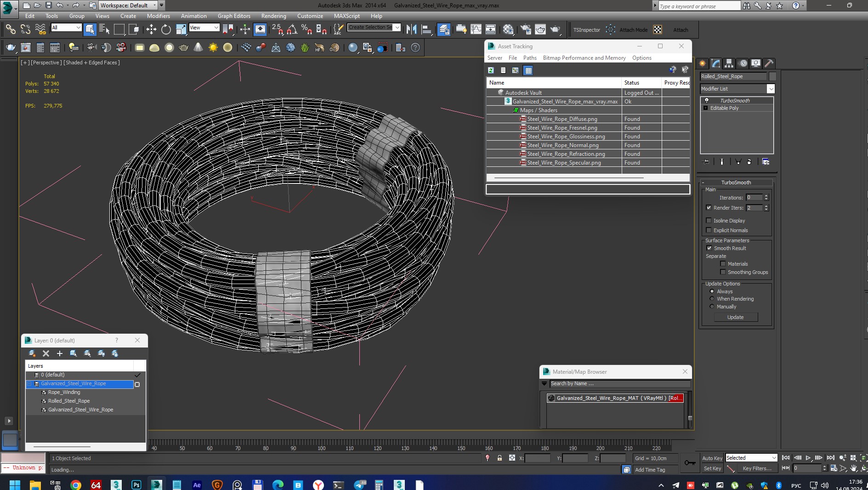The width and height of the screenshot is (868, 490).
Task: Open Material/Map Browser options arrow
Action: coord(545,384)
